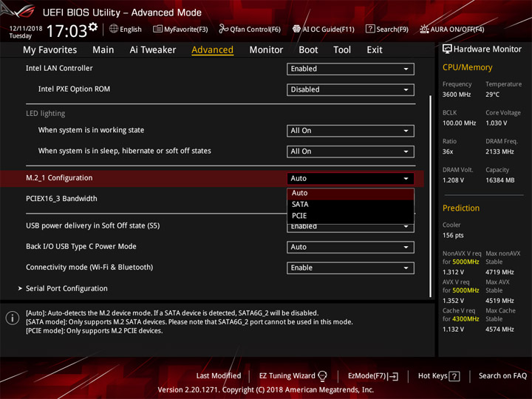Viewport: 532px width, 399px height.
Task: Click the Hardware Monitor screen icon
Action: pyautogui.click(x=447, y=49)
